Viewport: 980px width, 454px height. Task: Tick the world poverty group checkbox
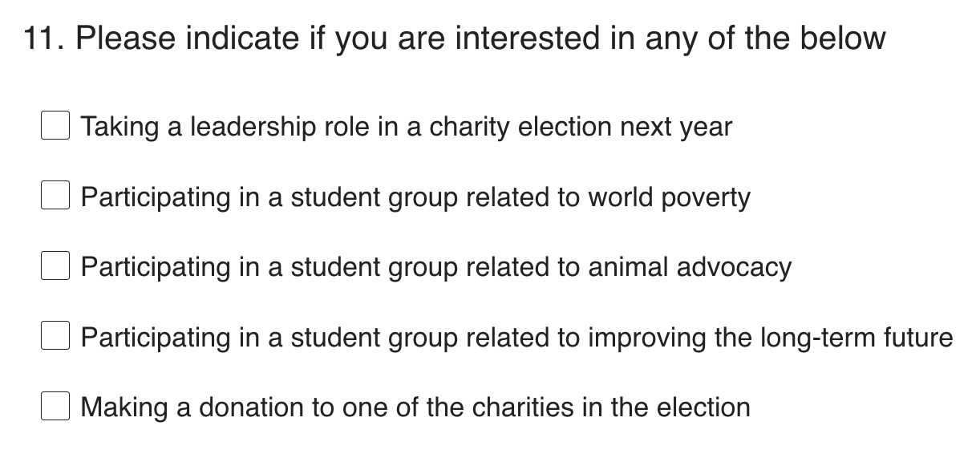[55, 197]
